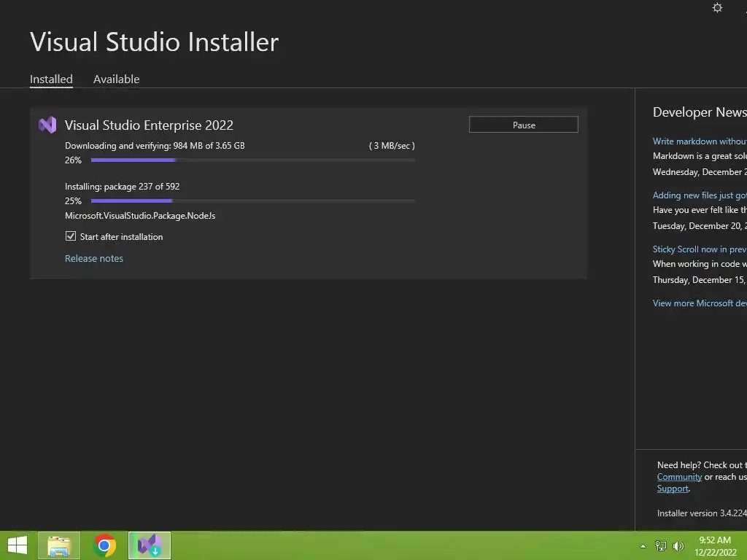Open the 'Adding new files just got' article
The width and height of the screenshot is (747, 560).
pos(700,195)
